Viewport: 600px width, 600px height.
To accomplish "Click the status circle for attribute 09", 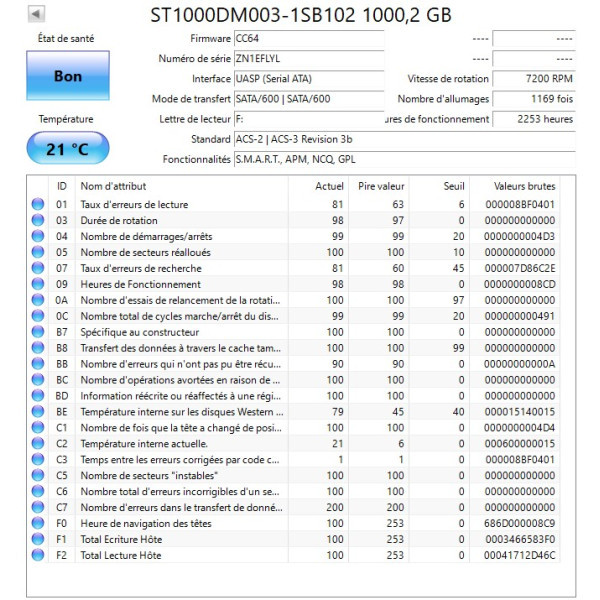I will coord(38,284).
